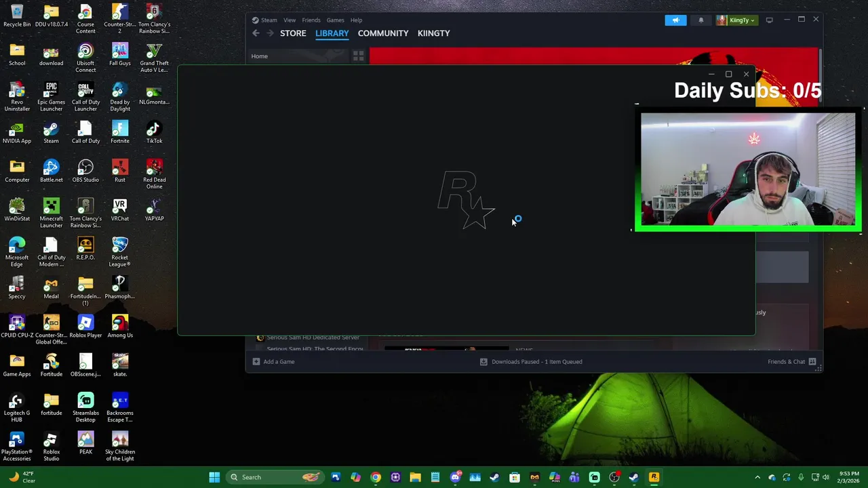Open the PEAK desktop icon
Screen dimensions: 868x488
pos(85,443)
